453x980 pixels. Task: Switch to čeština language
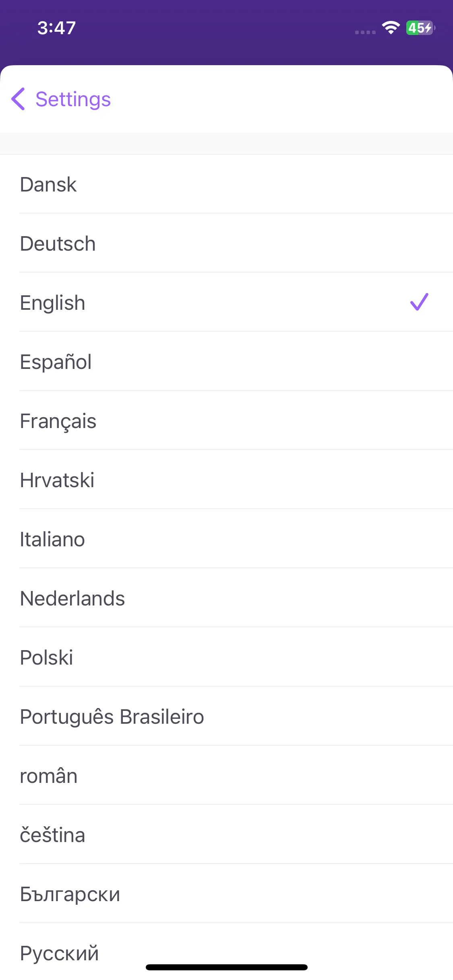[226, 834]
